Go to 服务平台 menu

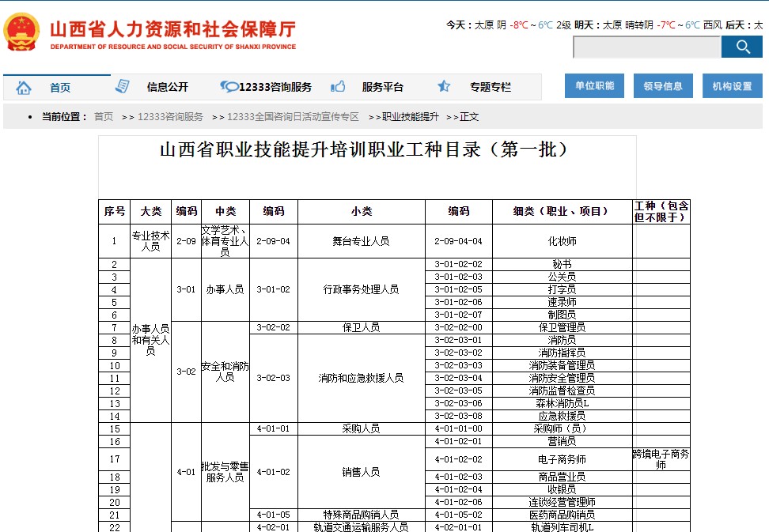tap(383, 87)
